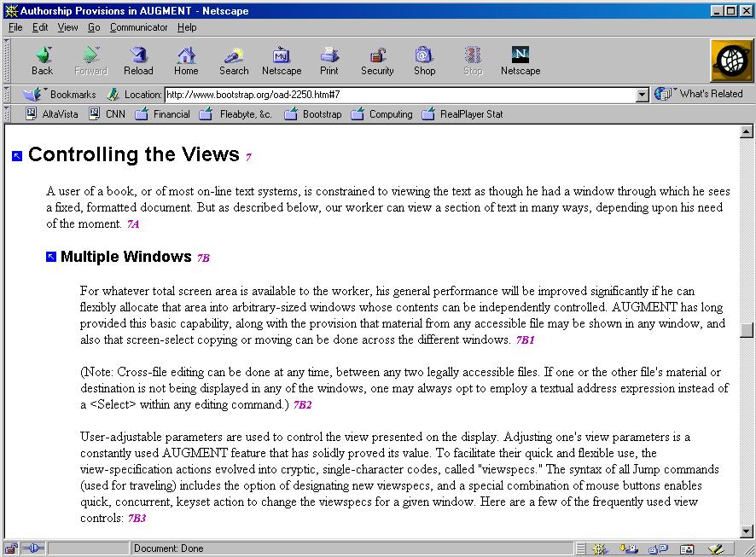This screenshot has height=557, width=756.
Task: Click the vertical scrollbar down arrow
Action: [746, 531]
